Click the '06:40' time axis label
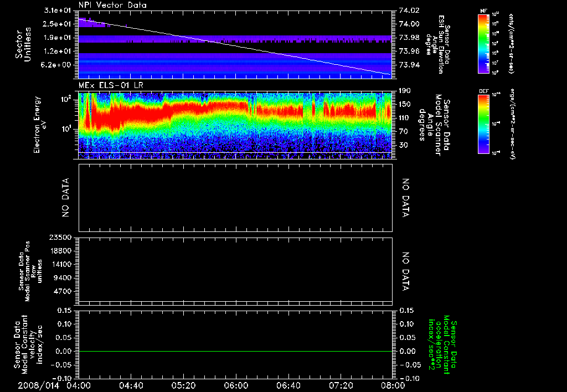The image size is (567, 392). click(288, 385)
